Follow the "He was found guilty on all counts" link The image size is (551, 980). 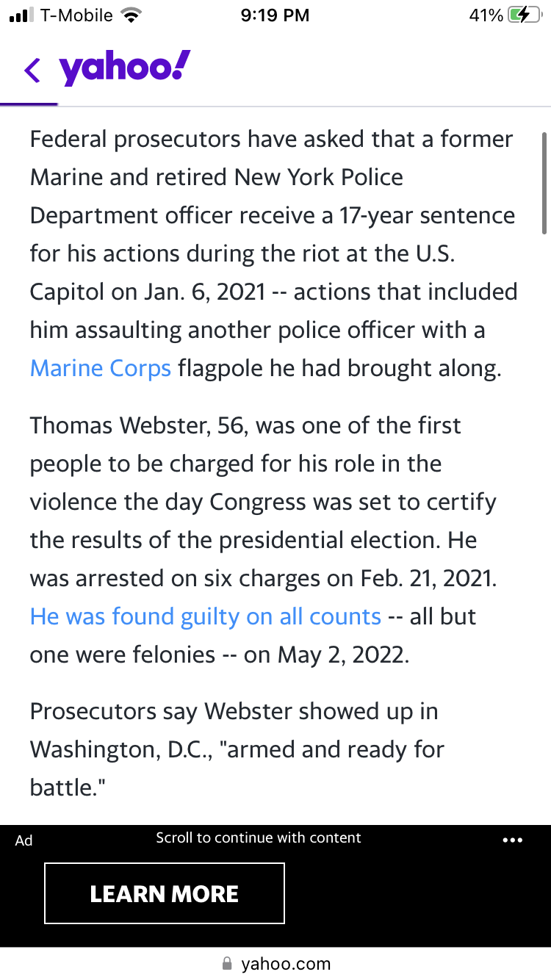tap(205, 616)
